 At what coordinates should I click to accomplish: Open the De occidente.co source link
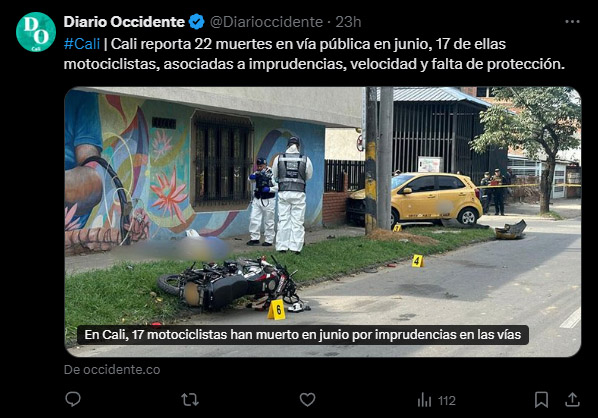pos(112,370)
